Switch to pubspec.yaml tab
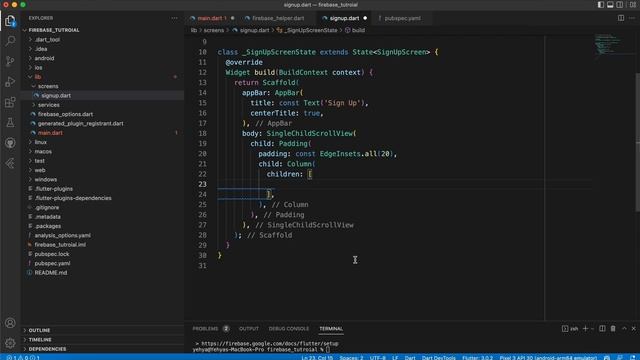Viewport: 640px width, 360px height. pos(402,18)
